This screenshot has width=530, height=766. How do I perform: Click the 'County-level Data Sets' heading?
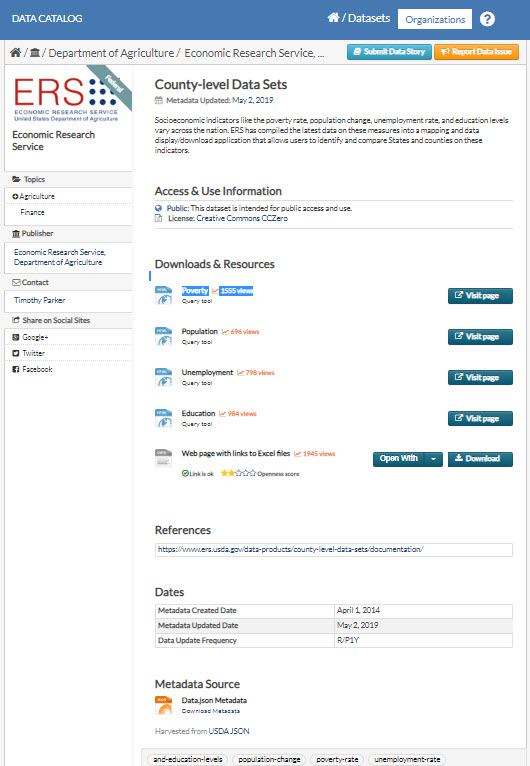tap(221, 85)
